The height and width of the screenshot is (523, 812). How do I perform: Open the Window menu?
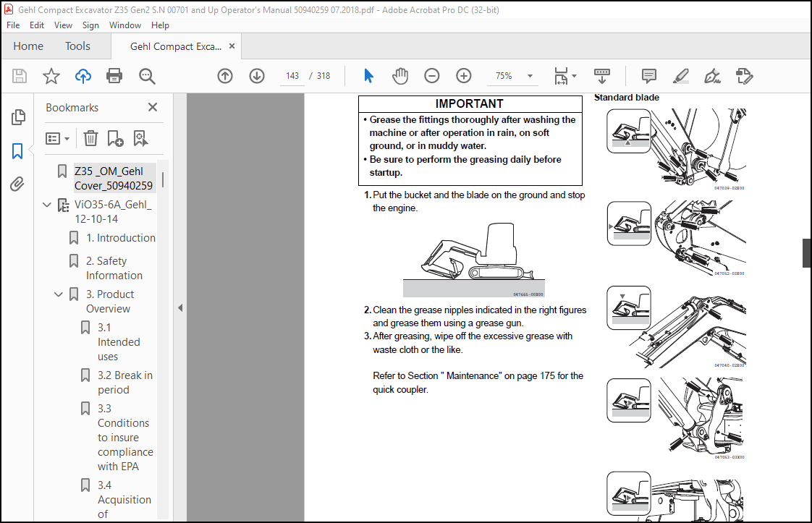pos(124,25)
